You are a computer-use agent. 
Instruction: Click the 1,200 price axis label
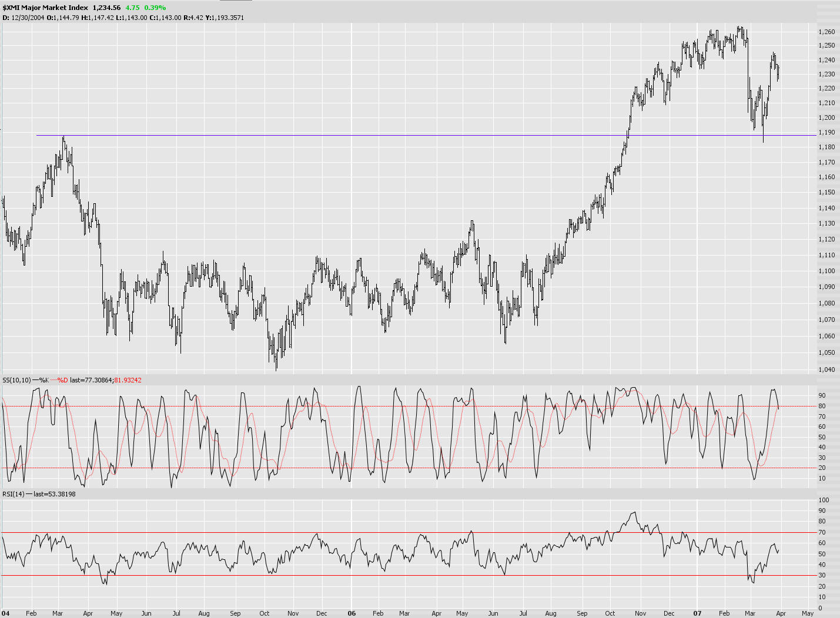pyautogui.click(x=826, y=117)
